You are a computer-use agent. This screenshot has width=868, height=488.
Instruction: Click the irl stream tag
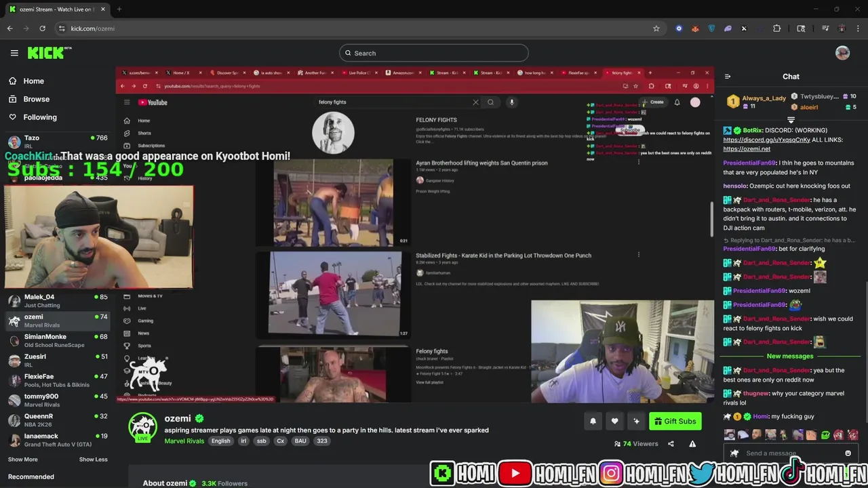click(243, 441)
